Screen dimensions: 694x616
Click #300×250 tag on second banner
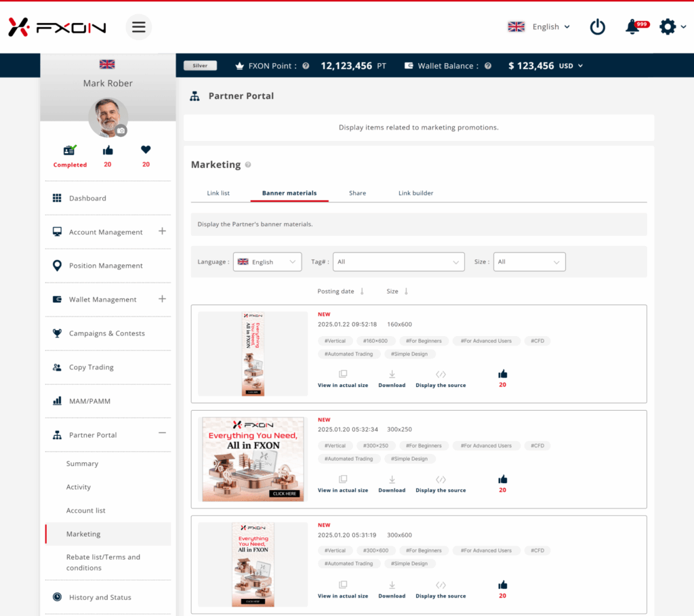coord(375,446)
